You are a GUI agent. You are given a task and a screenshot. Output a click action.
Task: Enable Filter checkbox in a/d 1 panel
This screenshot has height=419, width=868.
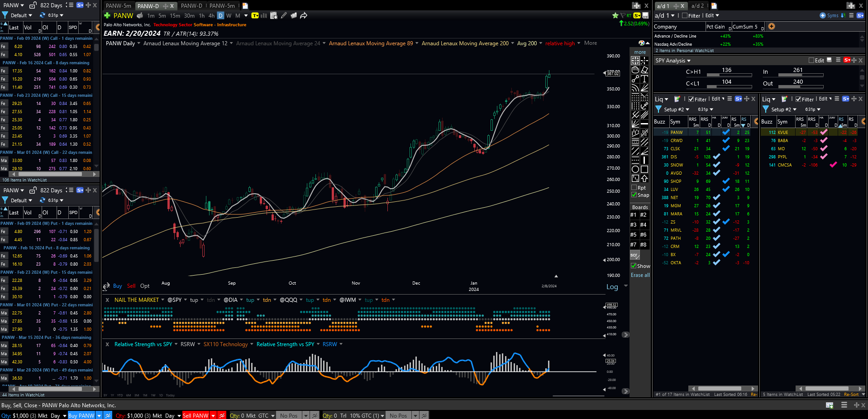click(x=685, y=15)
